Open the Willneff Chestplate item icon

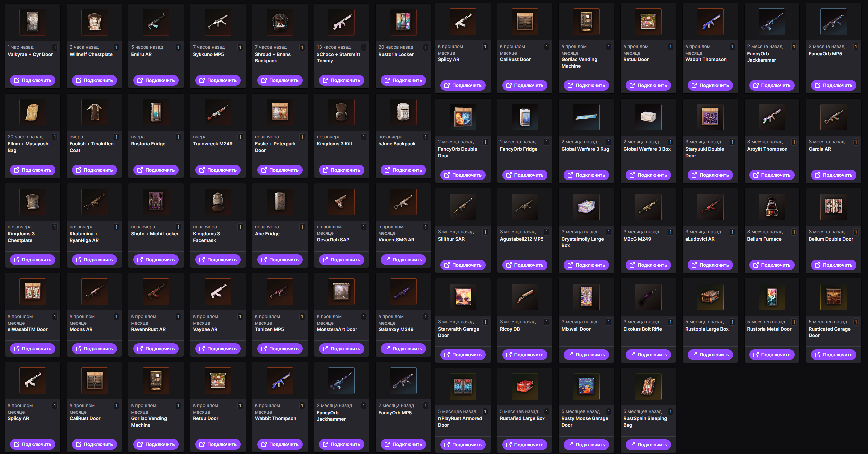[x=94, y=22]
